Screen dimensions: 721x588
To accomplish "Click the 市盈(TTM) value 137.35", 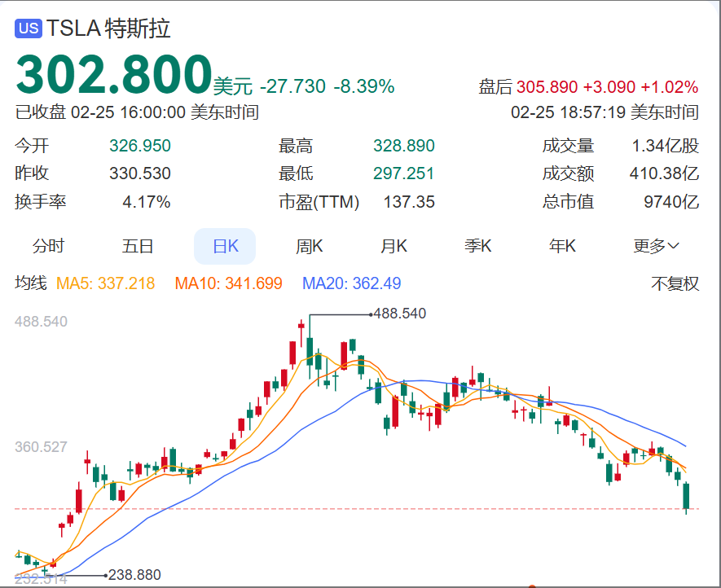I will (409, 202).
